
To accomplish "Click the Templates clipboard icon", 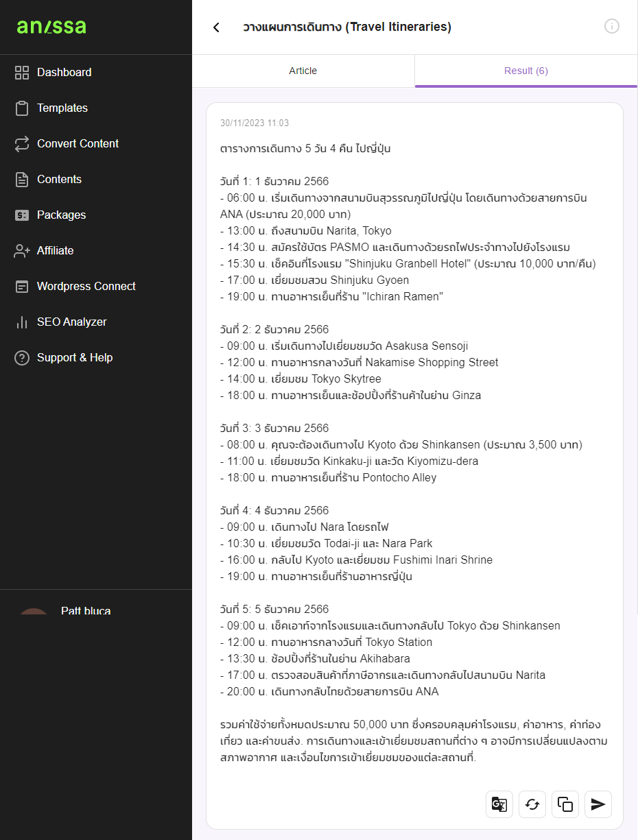I will 22,108.
